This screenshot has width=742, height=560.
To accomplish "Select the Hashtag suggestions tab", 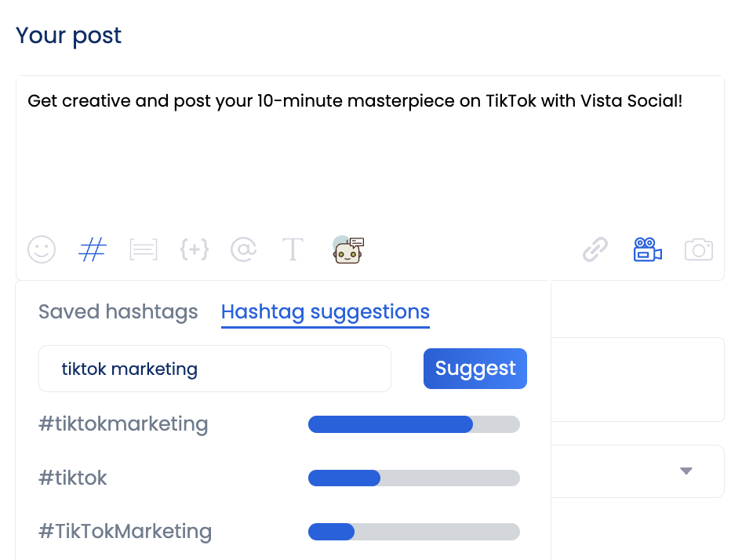I will pos(325,311).
